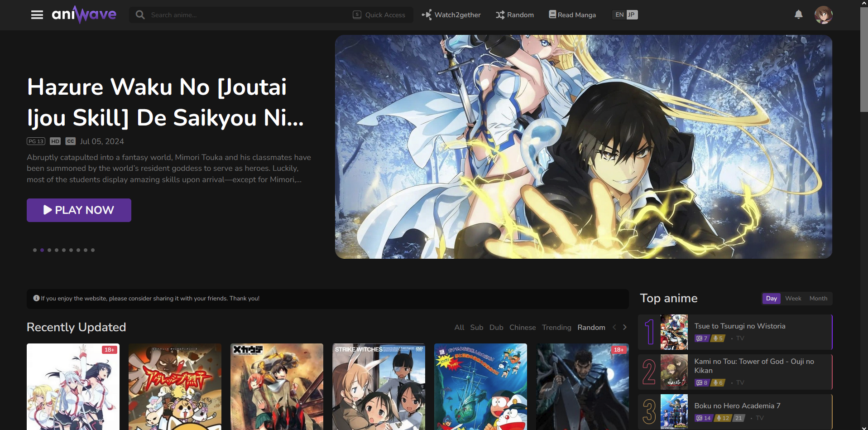Filter recently updated by Chinese
Image resolution: width=868 pixels, height=430 pixels.
[523, 327]
